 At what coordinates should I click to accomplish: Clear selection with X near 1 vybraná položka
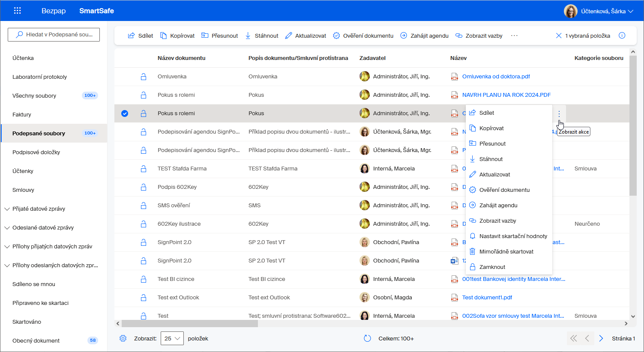pos(559,36)
